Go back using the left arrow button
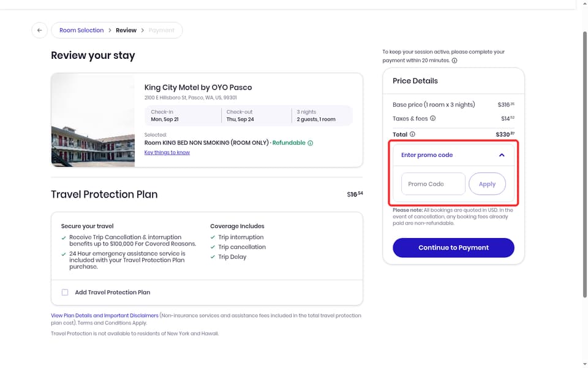This screenshot has height=368, width=588. [39, 31]
